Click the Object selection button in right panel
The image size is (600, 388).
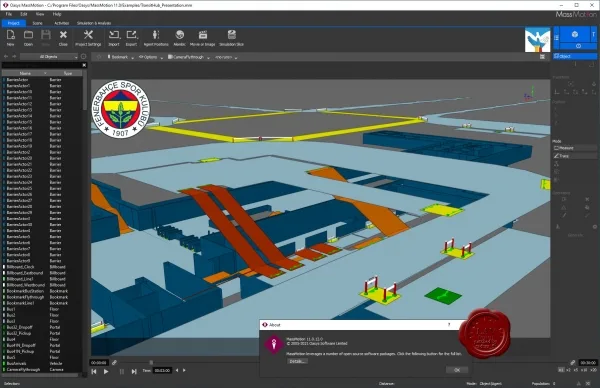tap(575, 56)
